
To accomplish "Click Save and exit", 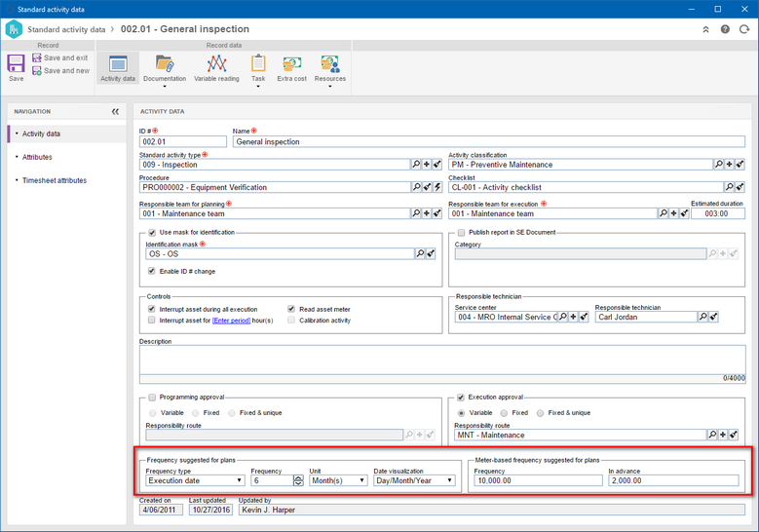I will pyautogui.click(x=60, y=57).
